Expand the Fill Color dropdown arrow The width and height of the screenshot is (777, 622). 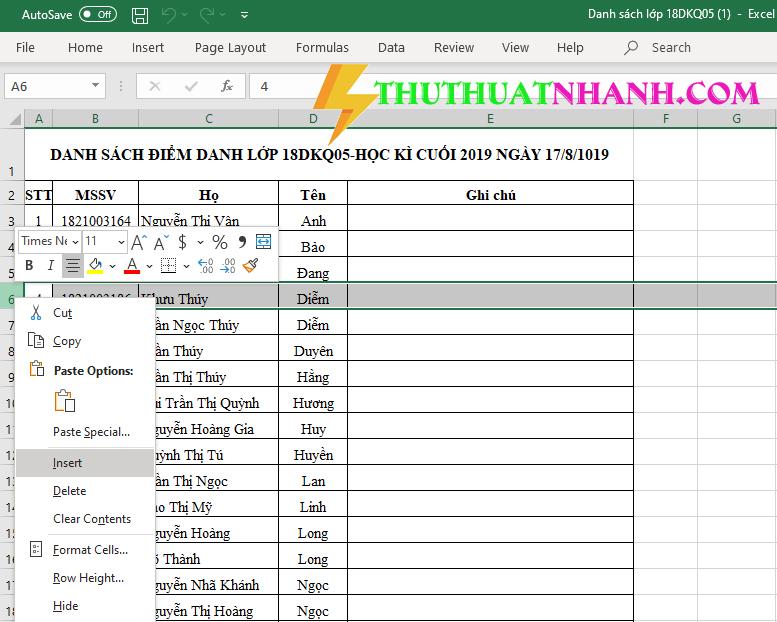(x=112, y=267)
